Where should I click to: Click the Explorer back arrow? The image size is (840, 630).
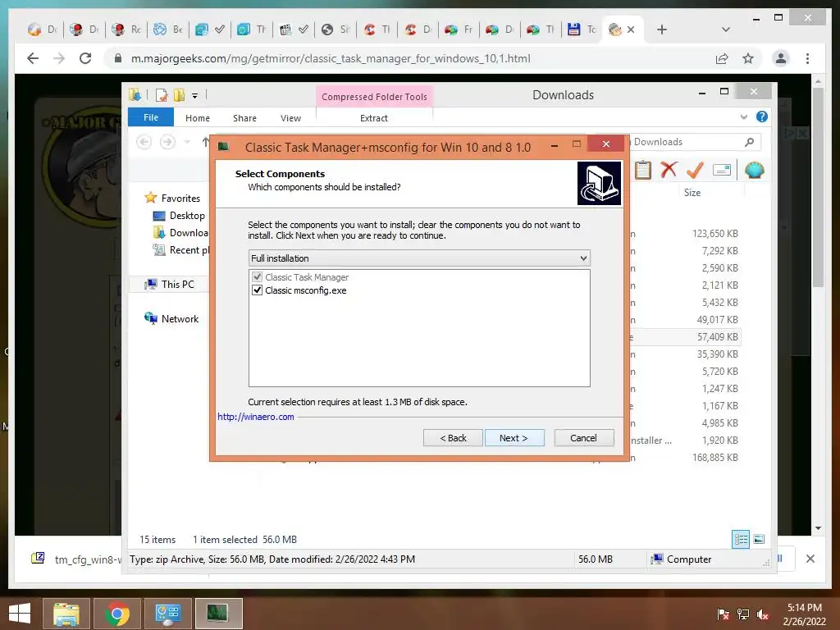click(144, 142)
